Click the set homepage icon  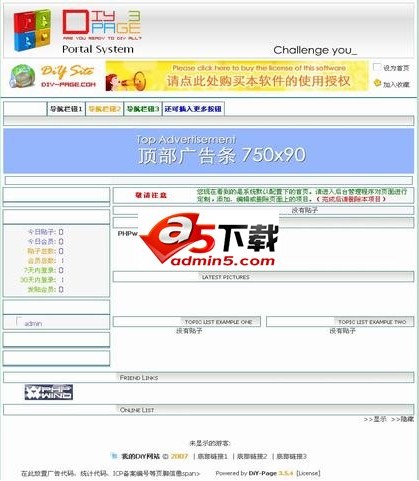coord(377,67)
